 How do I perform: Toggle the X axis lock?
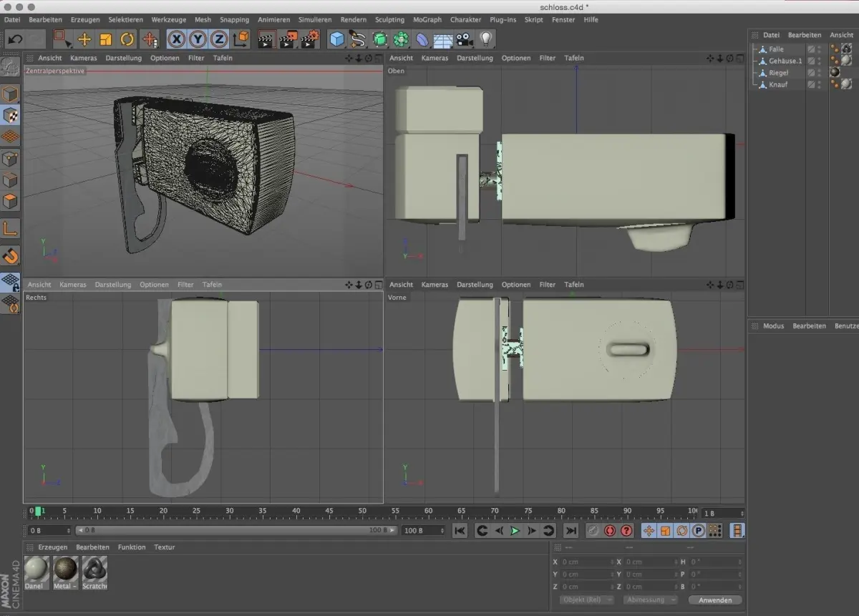(176, 39)
